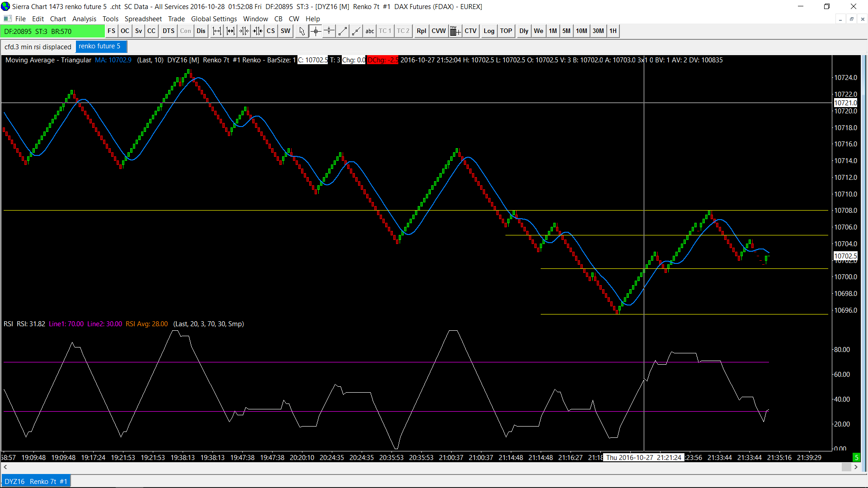The image size is (868, 488).
Task: Switch to cfd.3 min rsi displaced tab
Action: click(38, 47)
